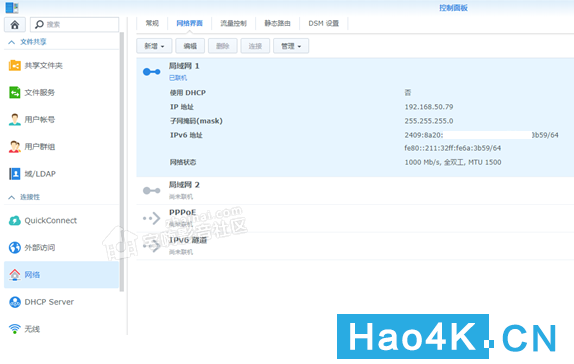Select the 局域网 2 interface row
Screen dimensions: 574x364
[355, 190]
